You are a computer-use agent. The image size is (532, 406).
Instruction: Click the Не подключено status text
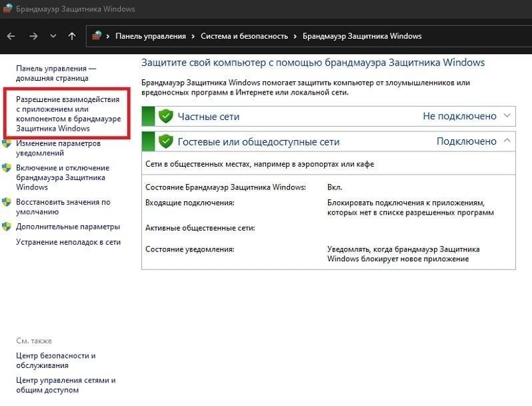[x=459, y=116]
